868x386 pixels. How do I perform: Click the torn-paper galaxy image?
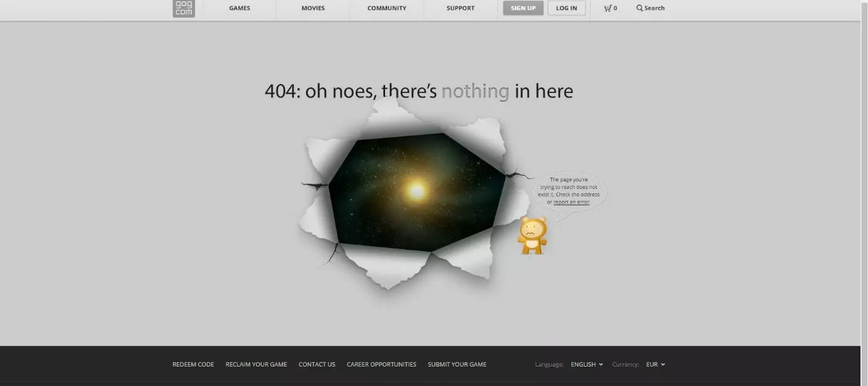[x=416, y=191]
